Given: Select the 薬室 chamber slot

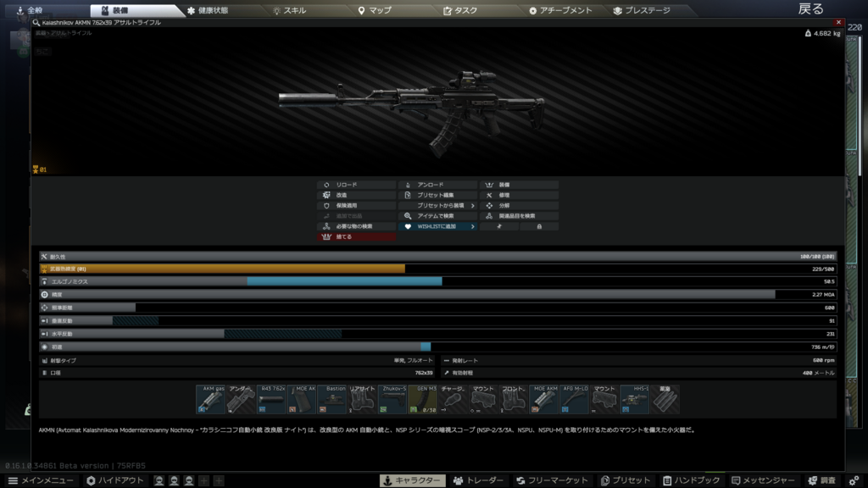Looking at the screenshot, I should coord(665,400).
